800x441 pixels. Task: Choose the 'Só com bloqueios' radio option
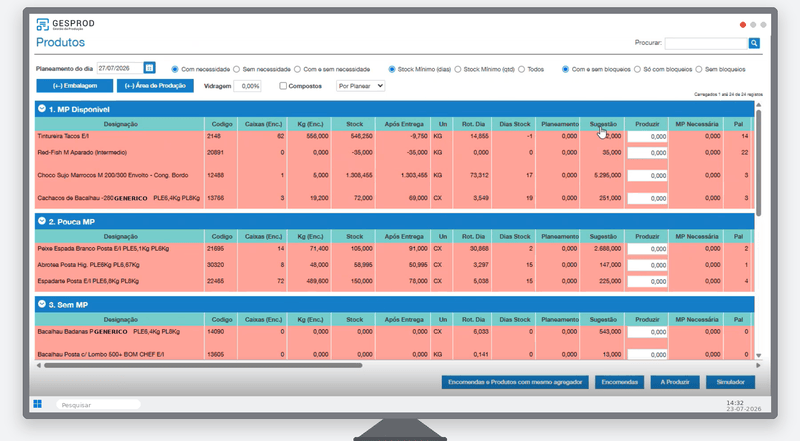pyautogui.click(x=637, y=69)
